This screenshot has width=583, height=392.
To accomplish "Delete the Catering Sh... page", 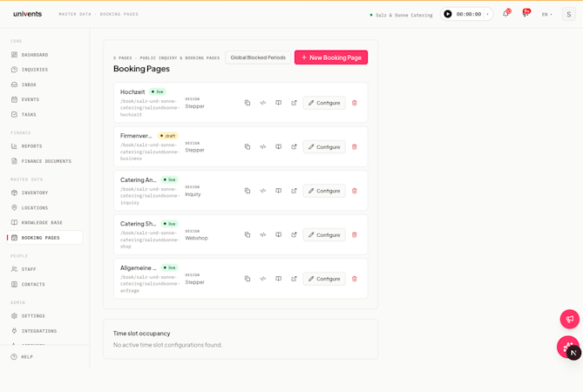I will coord(355,235).
